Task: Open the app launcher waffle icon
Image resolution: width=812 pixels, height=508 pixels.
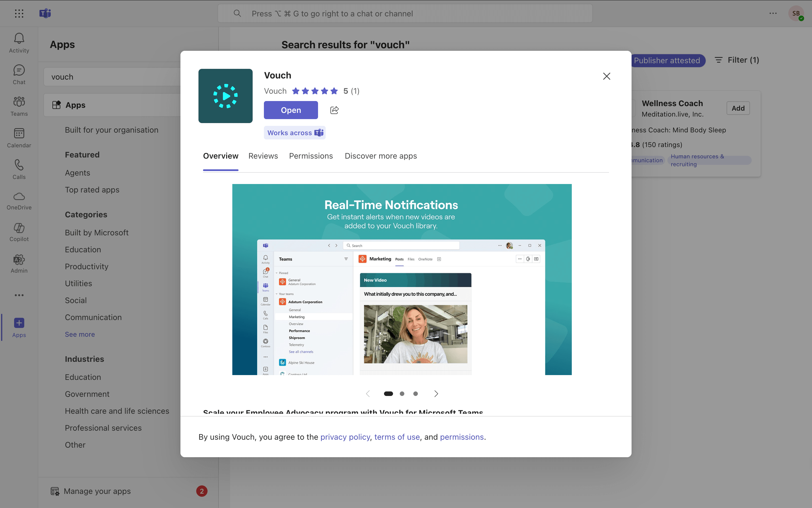Action: pyautogui.click(x=19, y=14)
